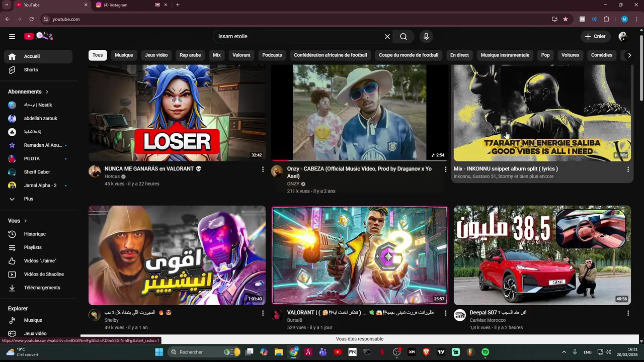The height and width of the screenshot is (362, 644).
Task: Close the YouTube browser tab
Action: (86, 5)
